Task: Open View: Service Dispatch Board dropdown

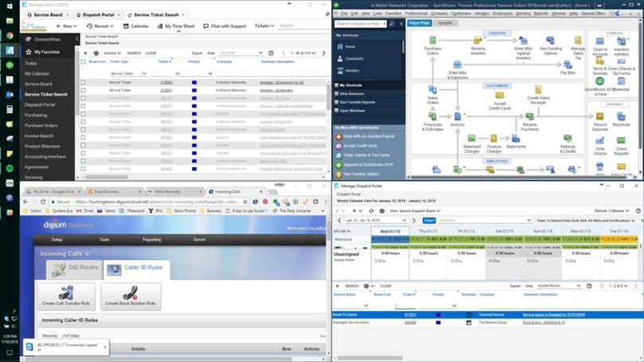Action: (x=415, y=211)
